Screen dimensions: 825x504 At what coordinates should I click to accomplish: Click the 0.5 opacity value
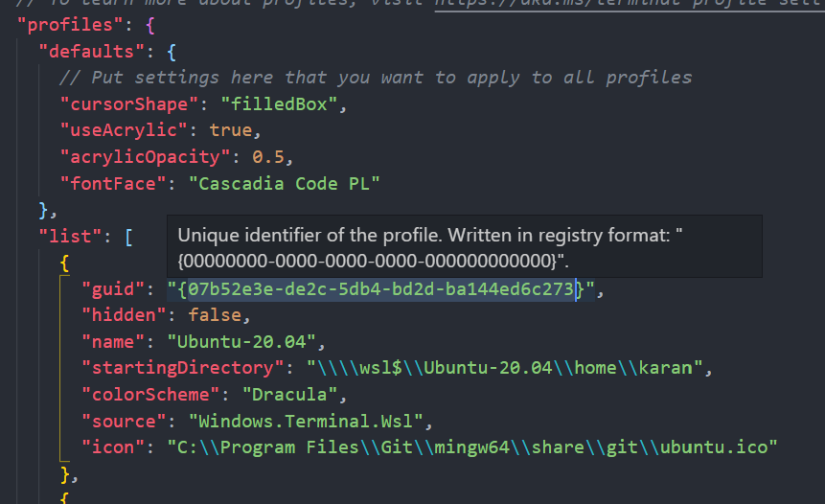[x=268, y=157]
